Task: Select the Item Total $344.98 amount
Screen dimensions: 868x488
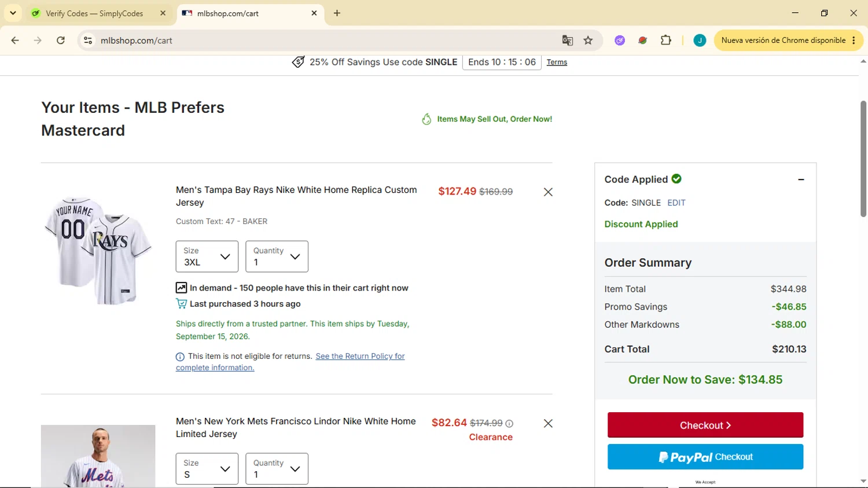Action: click(788, 289)
